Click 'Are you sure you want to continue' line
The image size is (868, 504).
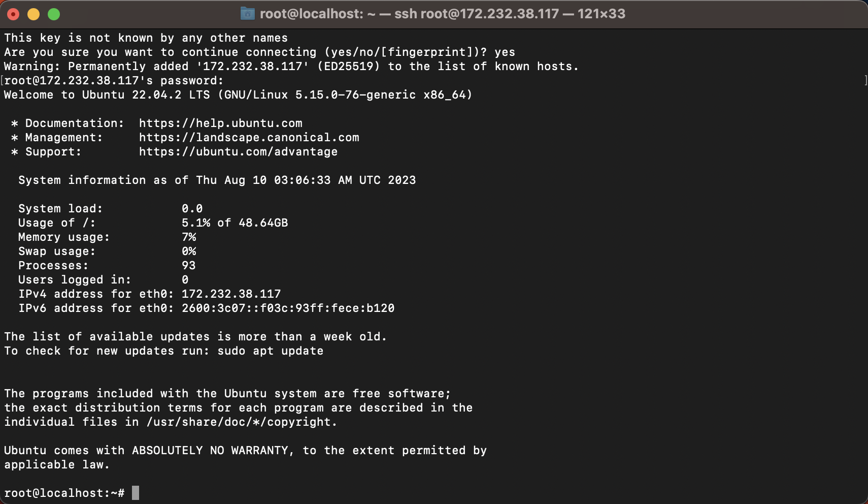259,52
